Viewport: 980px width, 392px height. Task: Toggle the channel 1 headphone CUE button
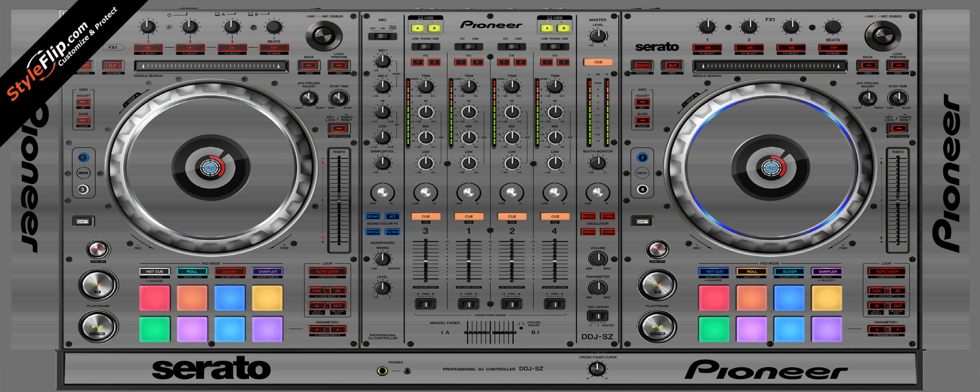pos(469,217)
